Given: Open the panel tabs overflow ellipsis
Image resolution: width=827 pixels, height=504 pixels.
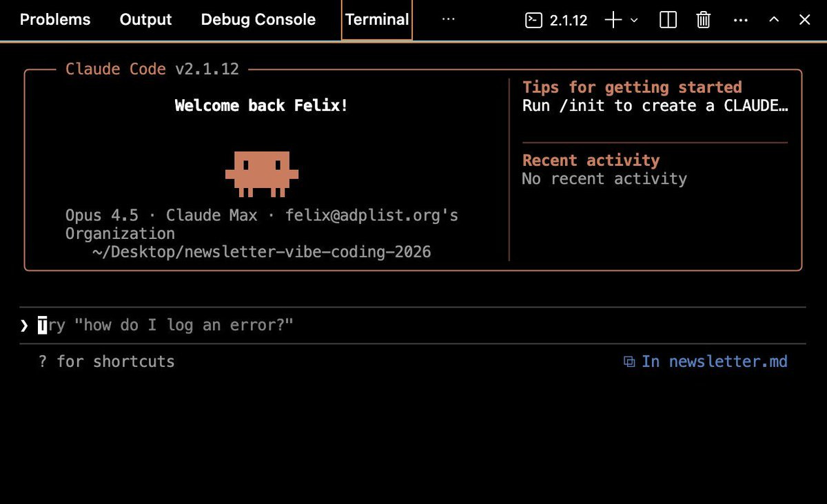Looking at the screenshot, I should click(449, 20).
